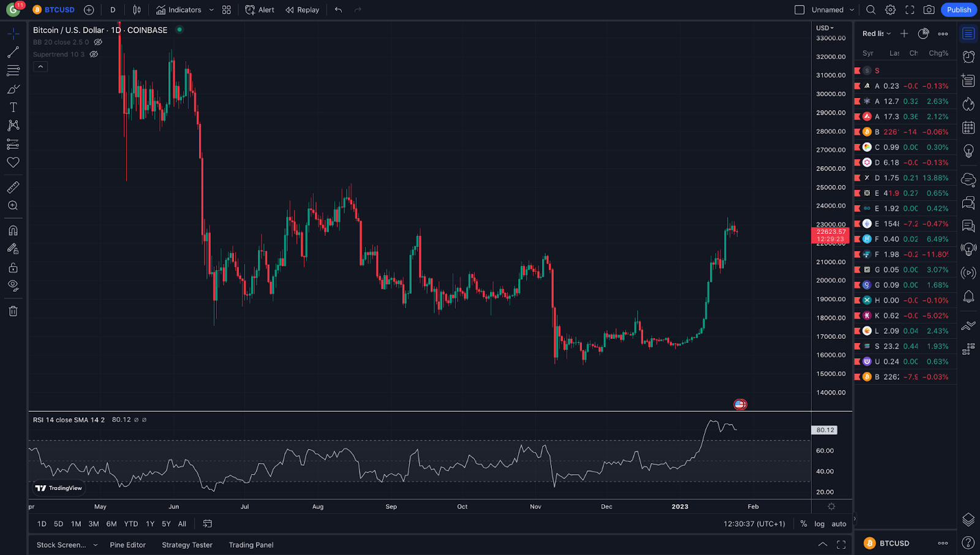Select the 3M date range
Viewport: 980px width, 555px height.
tap(94, 524)
